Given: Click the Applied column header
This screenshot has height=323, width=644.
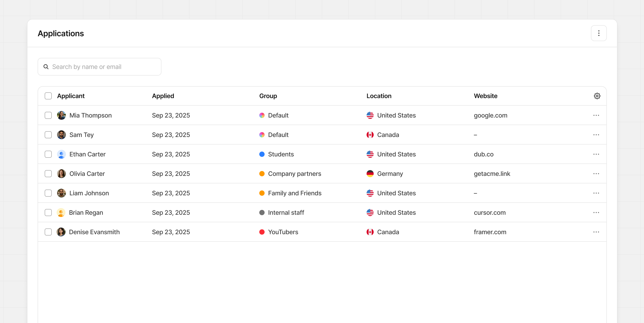Looking at the screenshot, I should (163, 96).
